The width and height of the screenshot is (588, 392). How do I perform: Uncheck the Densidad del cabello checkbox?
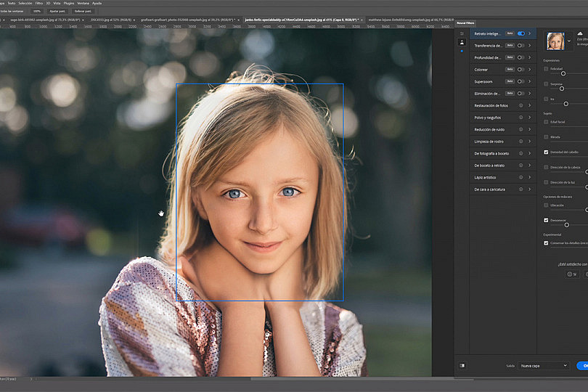[x=547, y=152]
